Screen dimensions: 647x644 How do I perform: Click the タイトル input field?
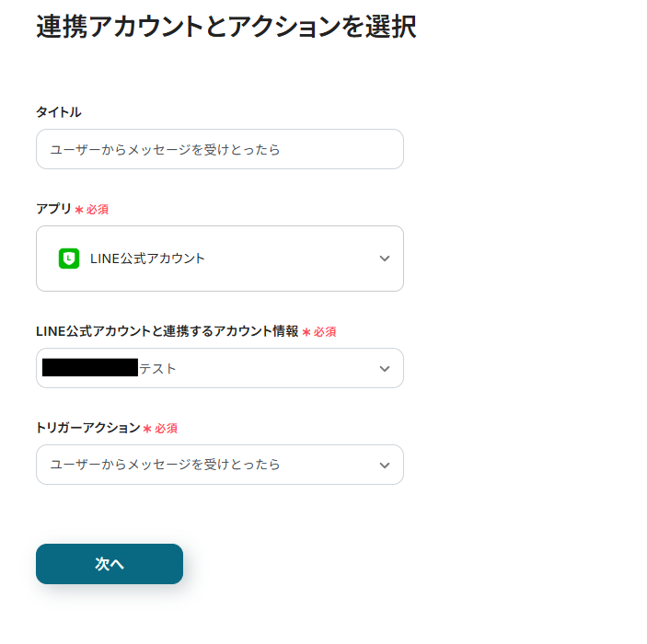click(220, 149)
